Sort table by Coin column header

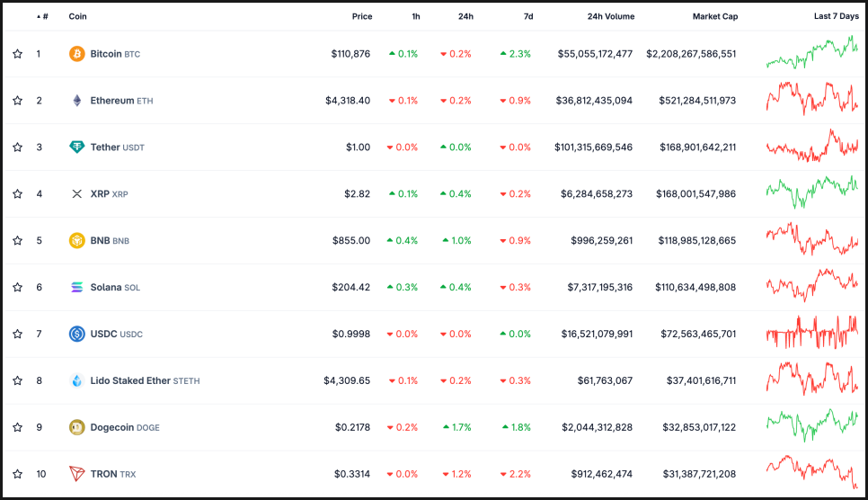[x=77, y=16]
